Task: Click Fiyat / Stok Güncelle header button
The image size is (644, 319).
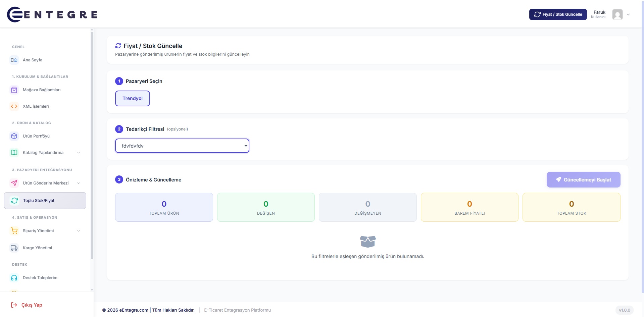Action: 558,14
